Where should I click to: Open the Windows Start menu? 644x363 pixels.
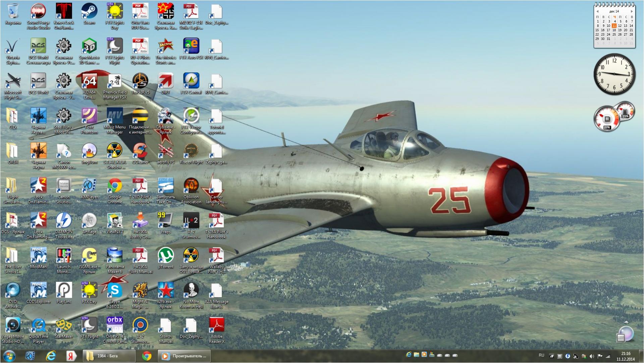[x=9, y=356]
